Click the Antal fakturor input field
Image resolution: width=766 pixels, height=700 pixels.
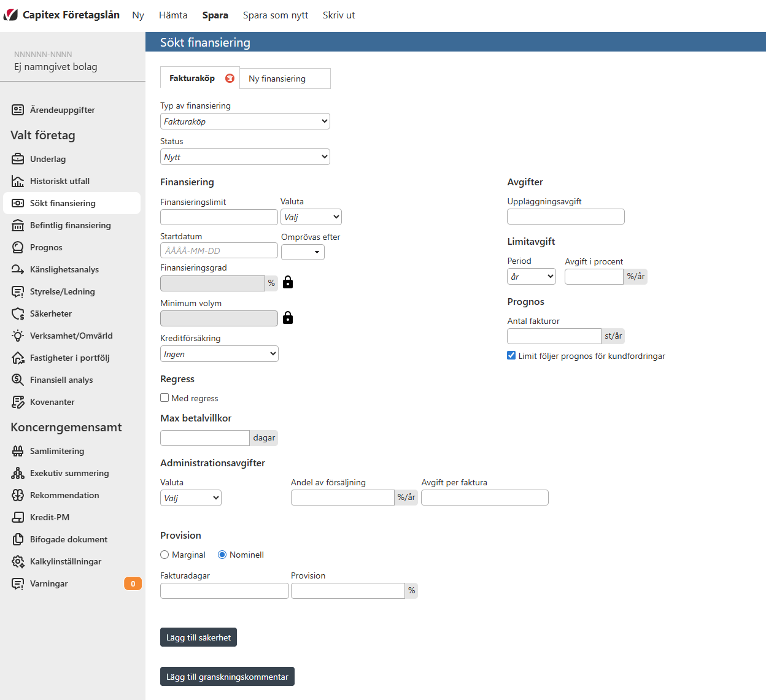pyautogui.click(x=554, y=336)
